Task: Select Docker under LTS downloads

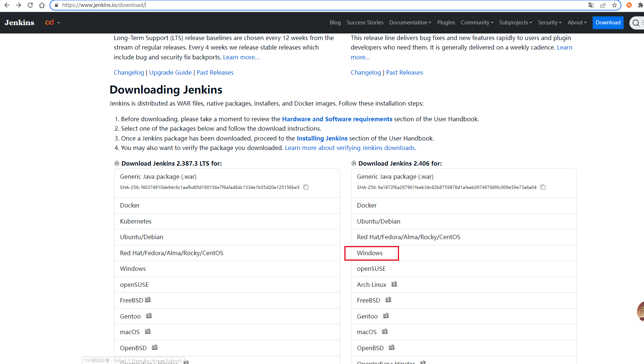Action: click(x=227, y=205)
